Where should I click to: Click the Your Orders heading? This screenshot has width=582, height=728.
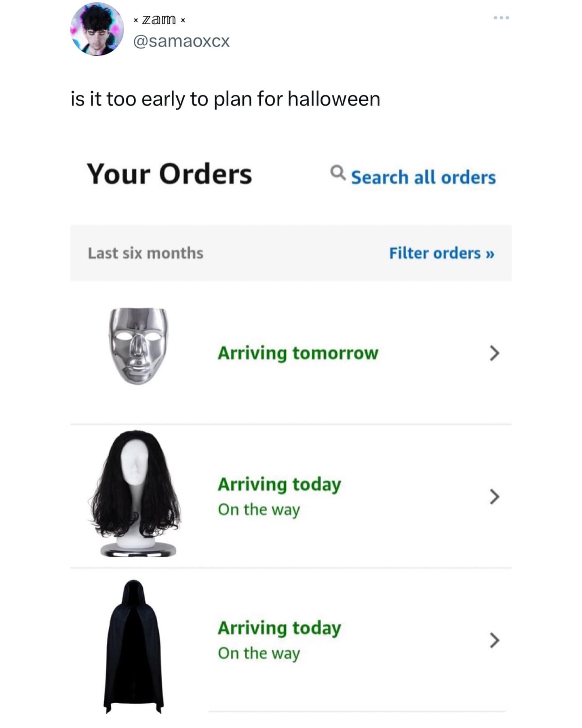coord(169,174)
